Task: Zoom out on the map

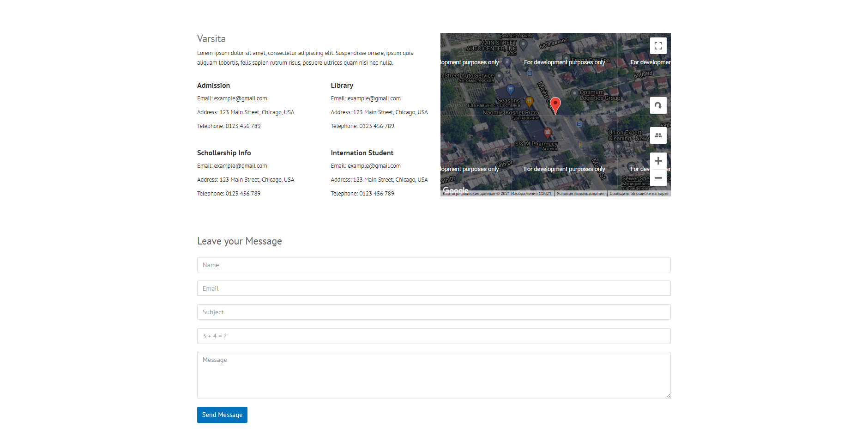Action: tap(658, 178)
